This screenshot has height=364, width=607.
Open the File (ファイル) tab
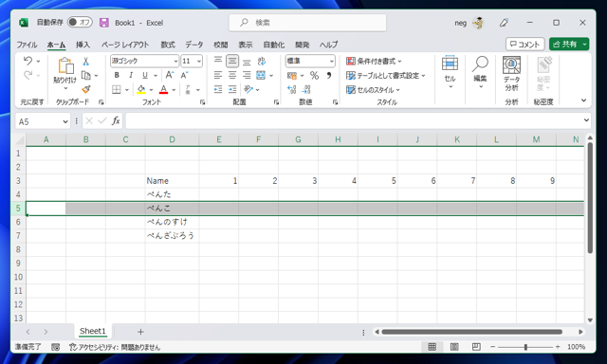(x=27, y=45)
